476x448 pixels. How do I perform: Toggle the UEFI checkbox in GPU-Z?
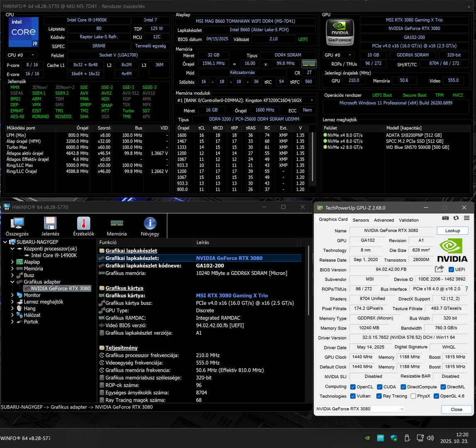tap(451, 269)
